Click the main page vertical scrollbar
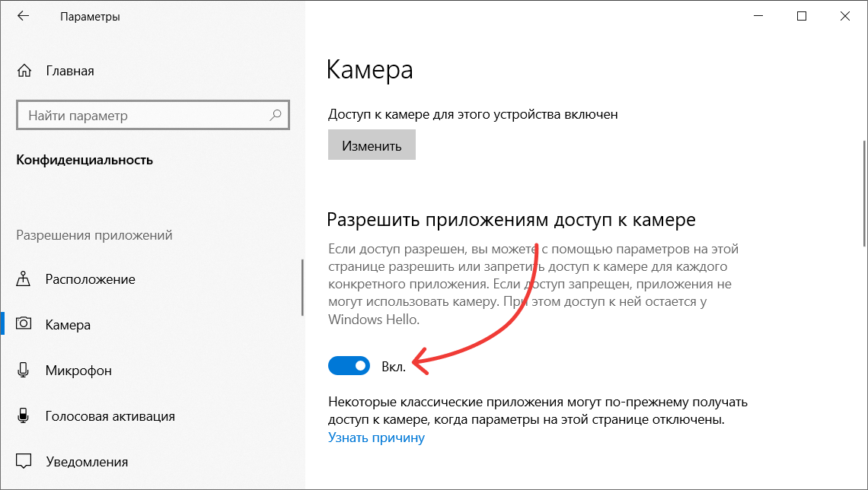868x490 pixels. coord(863,193)
